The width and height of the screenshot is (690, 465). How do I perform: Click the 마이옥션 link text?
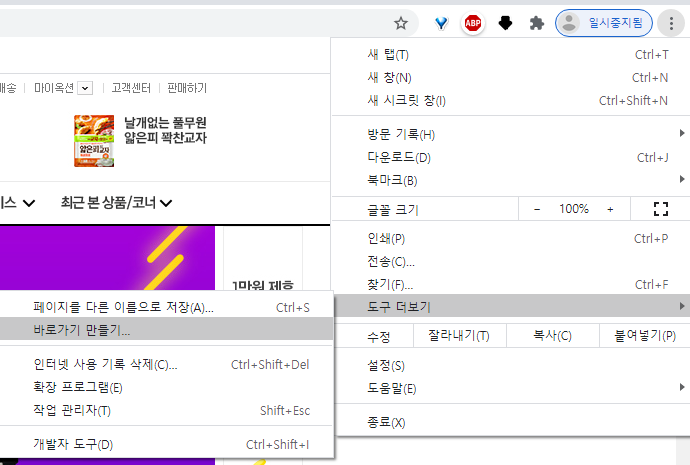coord(54,88)
